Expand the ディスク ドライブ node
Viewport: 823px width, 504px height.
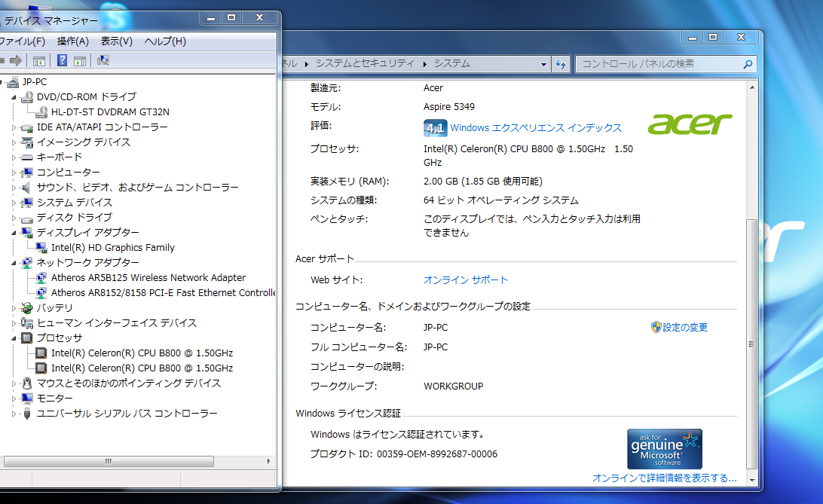click(x=14, y=218)
